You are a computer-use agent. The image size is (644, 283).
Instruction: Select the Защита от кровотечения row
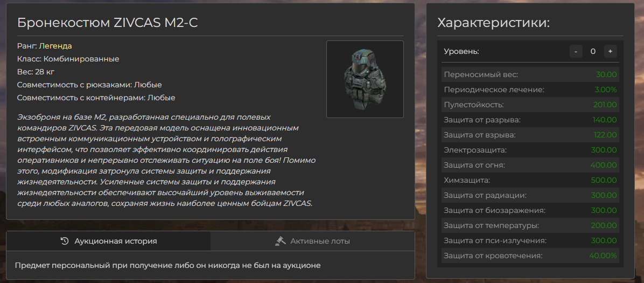(530, 256)
